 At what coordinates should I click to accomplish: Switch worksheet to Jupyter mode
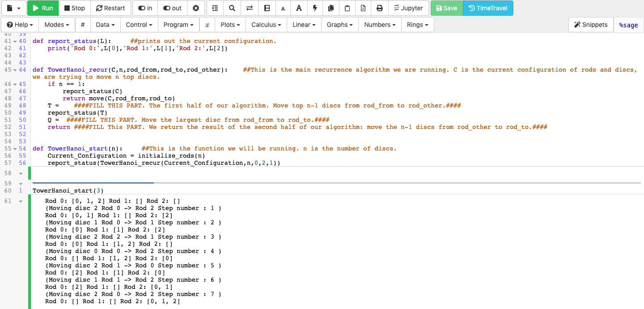click(x=408, y=8)
